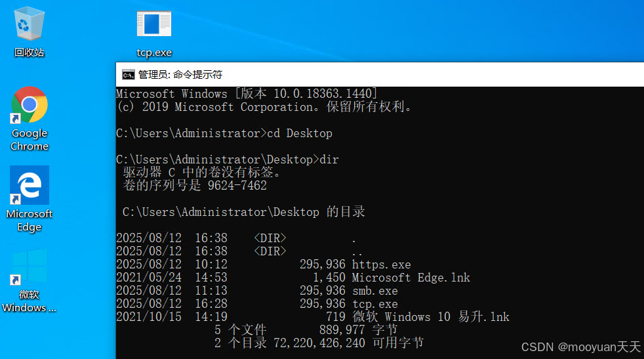
Task: Select the tcp.exe desktop file icon
Action: [x=154, y=34]
